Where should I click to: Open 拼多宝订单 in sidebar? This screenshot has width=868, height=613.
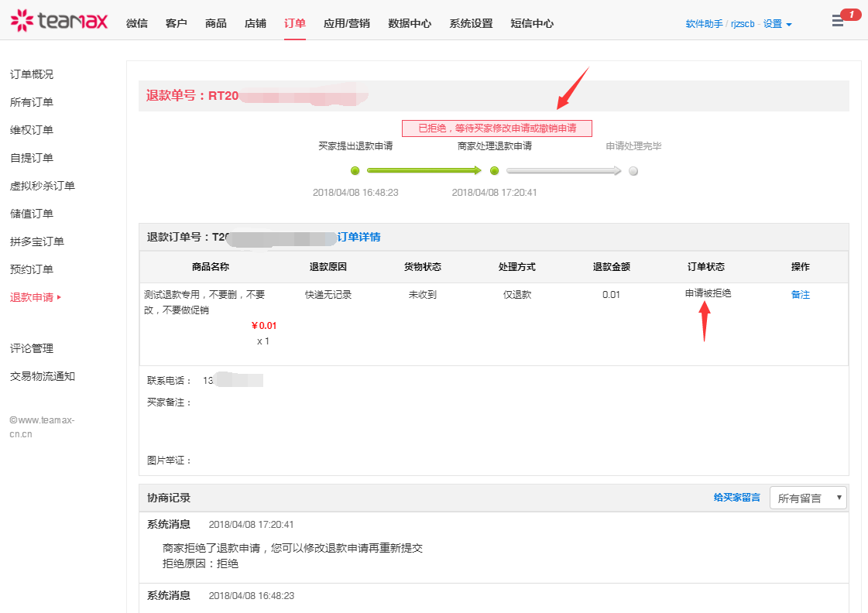37,241
